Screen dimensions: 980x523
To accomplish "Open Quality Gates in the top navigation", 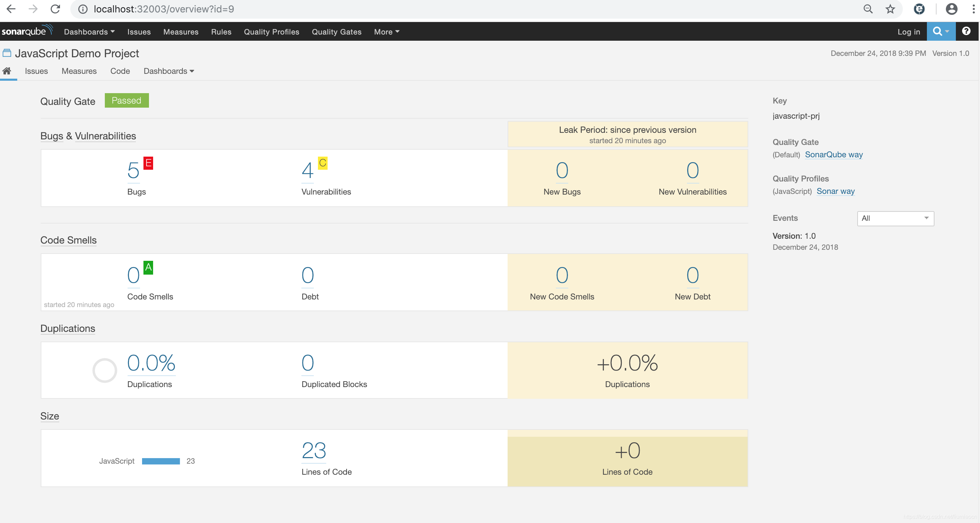I will click(x=336, y=32).
